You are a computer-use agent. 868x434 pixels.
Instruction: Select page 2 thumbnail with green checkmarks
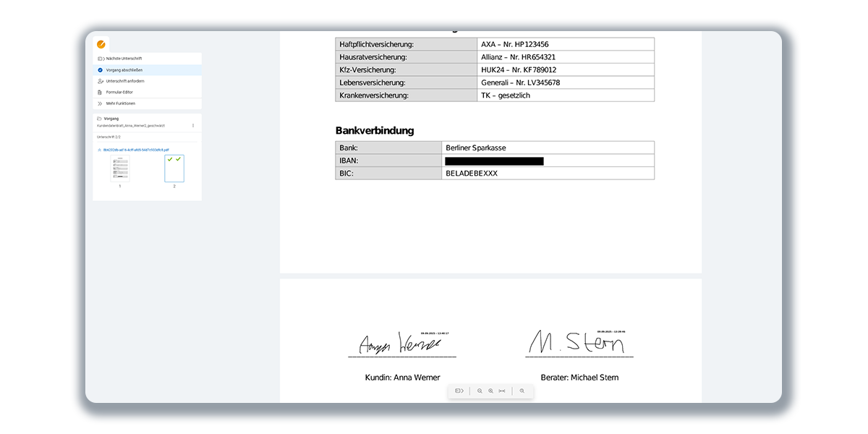[174, 168]
